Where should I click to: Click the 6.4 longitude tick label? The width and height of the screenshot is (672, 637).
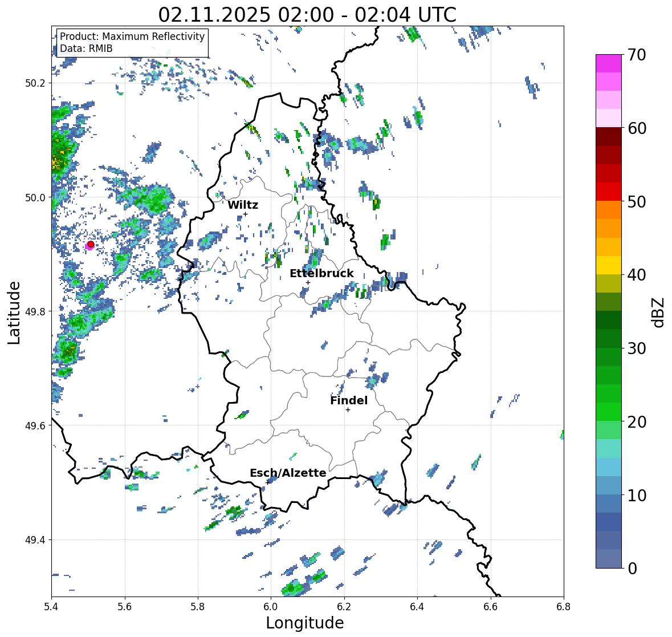[x=417, y=607]
